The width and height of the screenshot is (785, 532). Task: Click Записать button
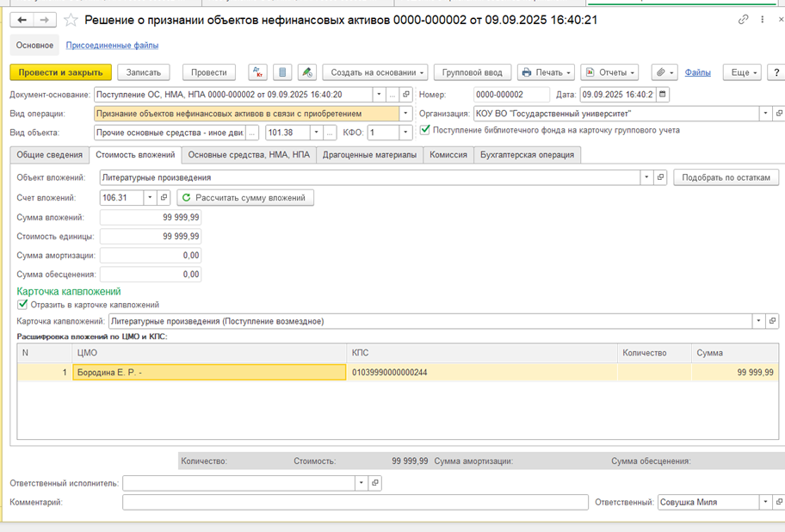click(x=143, y=72)
